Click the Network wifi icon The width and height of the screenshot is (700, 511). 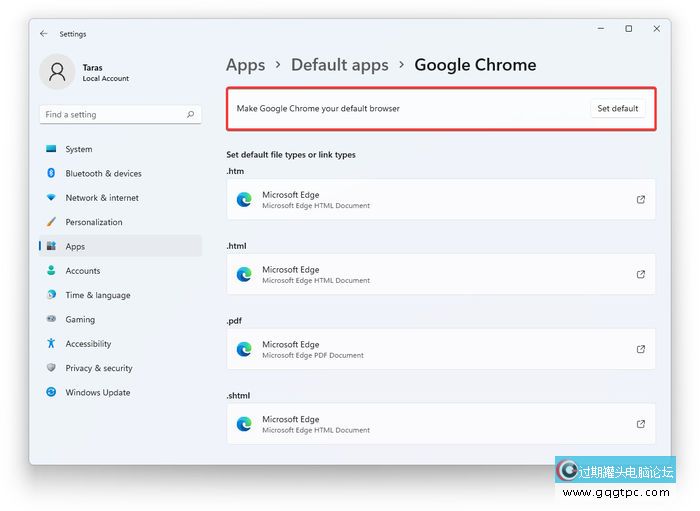51,197
